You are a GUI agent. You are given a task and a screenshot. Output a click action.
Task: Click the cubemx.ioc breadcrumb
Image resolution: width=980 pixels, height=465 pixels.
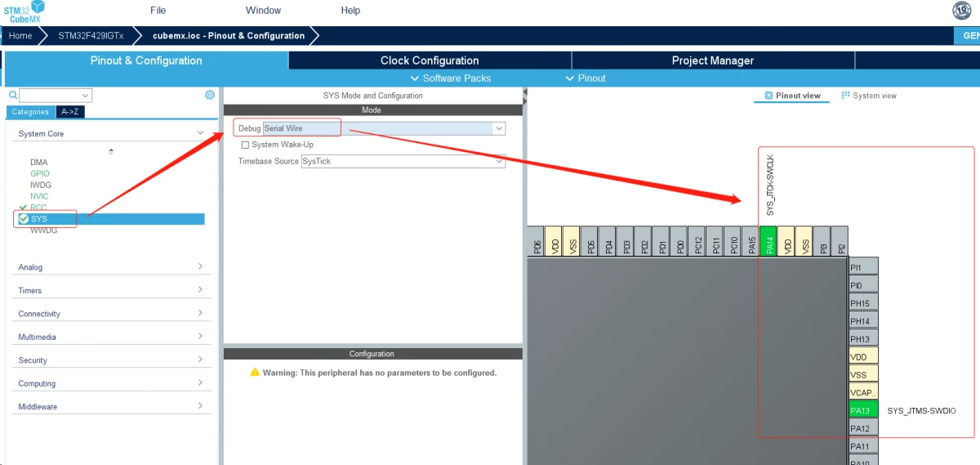tap(229, 36)
